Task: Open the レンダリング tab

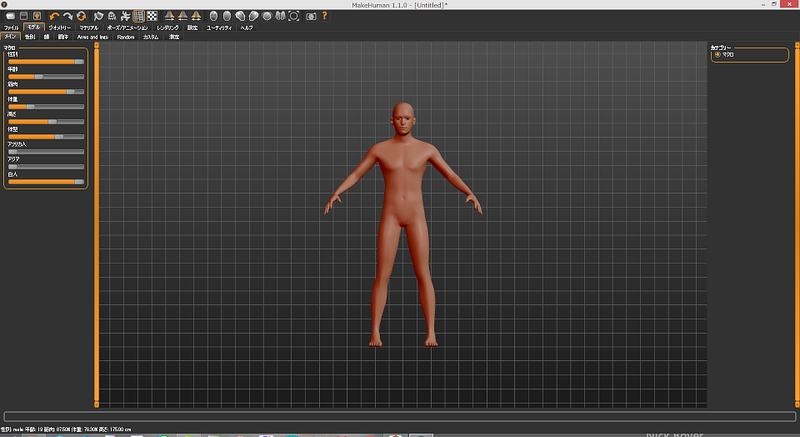Action: click(x=168, y=28)
